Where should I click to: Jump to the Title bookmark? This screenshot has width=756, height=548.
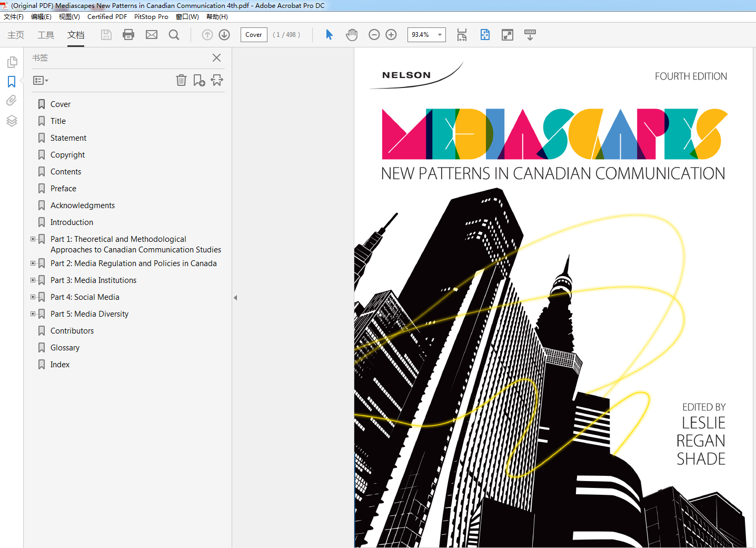58,121
